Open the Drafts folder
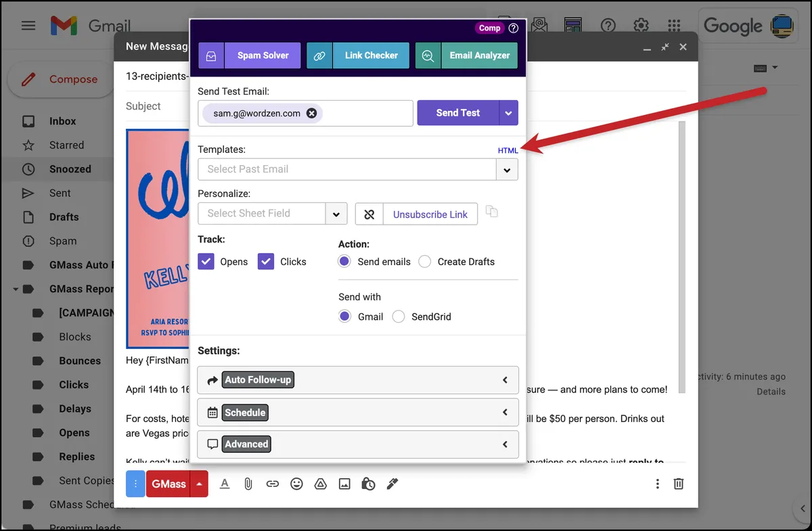This screenshot has width=812, height=531. pyautogui.click(x=64, y=217)
